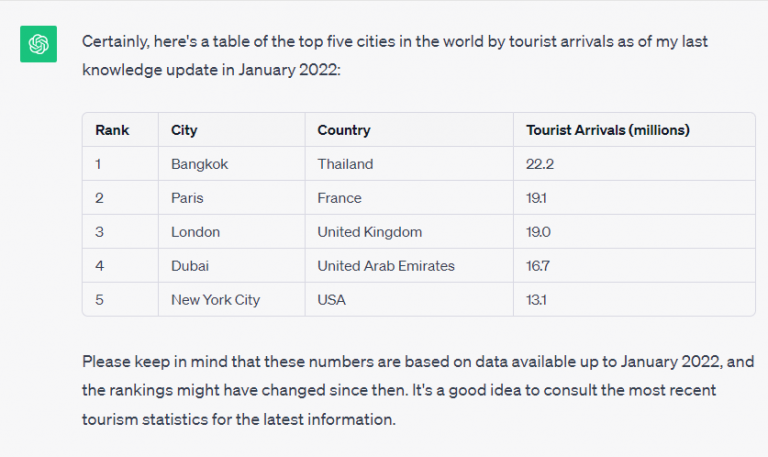Click the USA country cell
768x457 pixels.
click(x=332, y=300)
